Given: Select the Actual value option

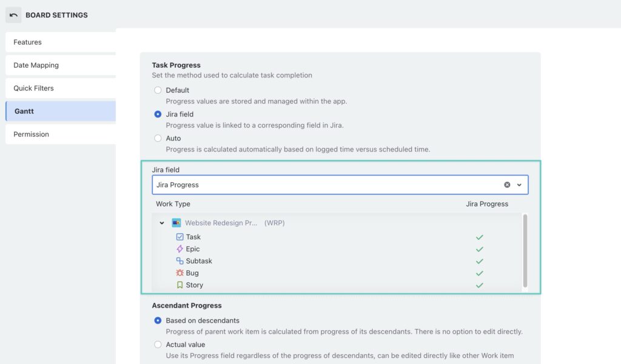Looking at the screenshot, I should (158, 343).
